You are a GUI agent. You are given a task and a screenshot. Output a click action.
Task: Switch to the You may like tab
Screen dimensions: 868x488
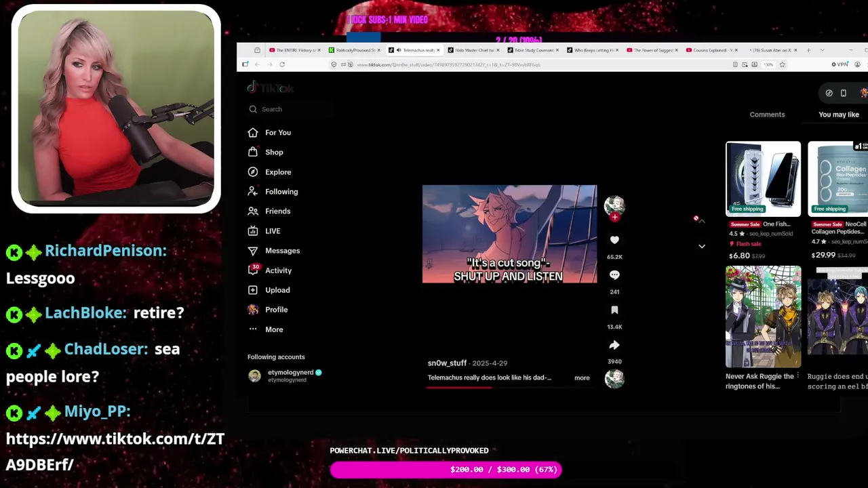[839, 115]
